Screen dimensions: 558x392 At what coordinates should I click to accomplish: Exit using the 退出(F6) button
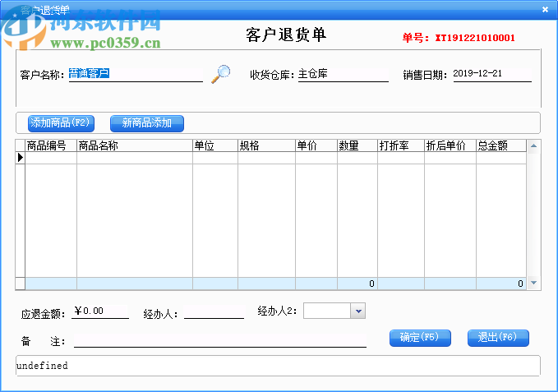tap(498, 338)
